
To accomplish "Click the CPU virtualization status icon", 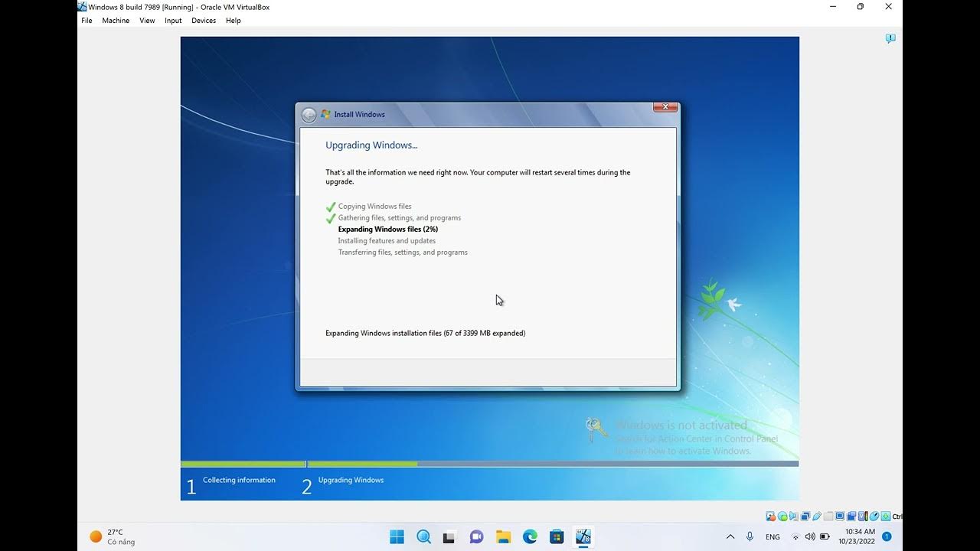I will (x=863, y=517).
